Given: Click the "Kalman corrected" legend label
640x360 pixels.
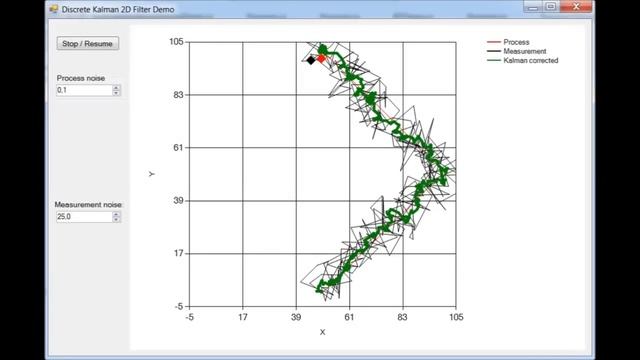Looking at the screenshot, I should tap(531, 60).
